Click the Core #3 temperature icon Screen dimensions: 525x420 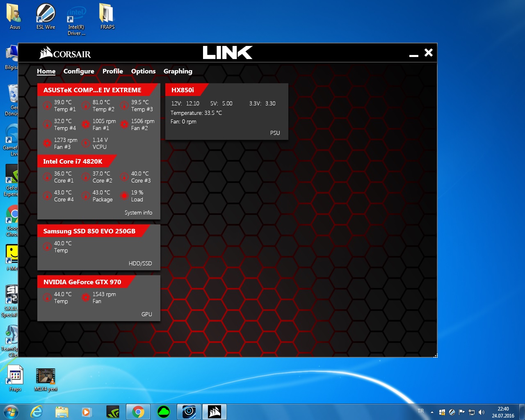[124, 177]
